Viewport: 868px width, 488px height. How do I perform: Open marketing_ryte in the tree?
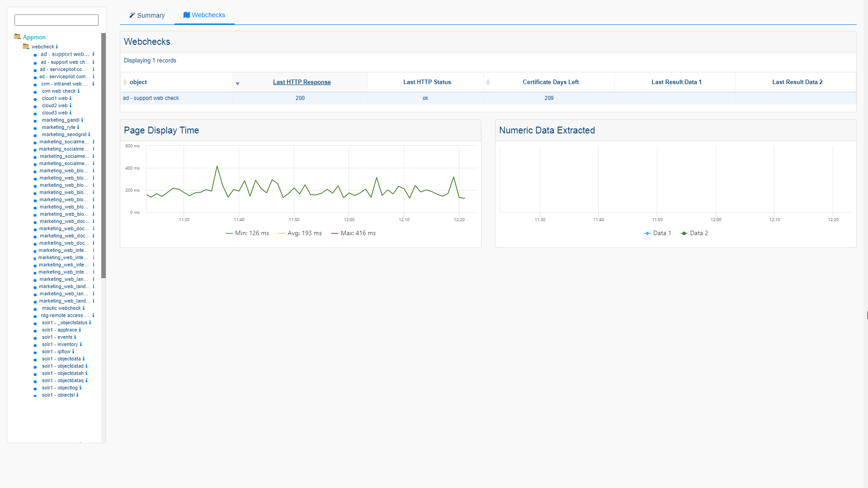[x=59, y=127]
